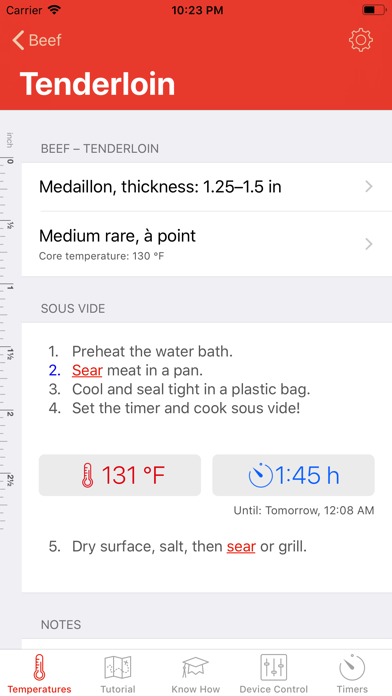Follow the Sear link in step 2

(x=87, y=370)
